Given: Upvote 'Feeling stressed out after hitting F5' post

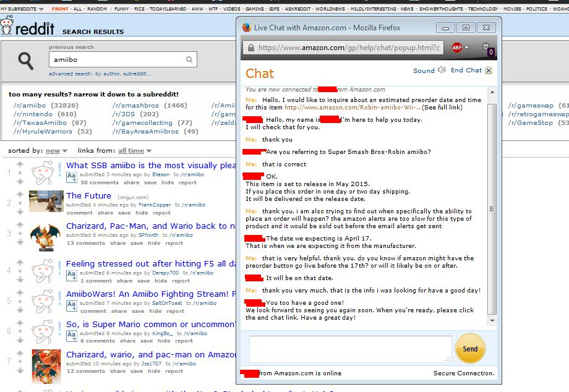Looking at the screenshot, I should (x=20, y=262).
